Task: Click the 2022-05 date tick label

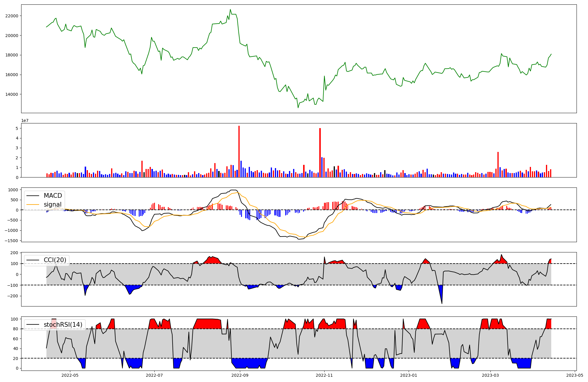Action: tap(70, 375)
